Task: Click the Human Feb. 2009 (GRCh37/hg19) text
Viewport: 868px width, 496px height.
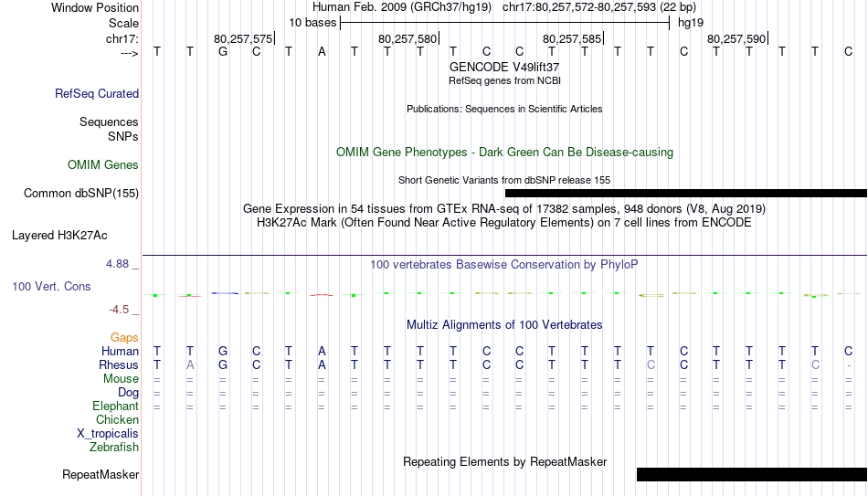Action: pyautogui.click(x=402, y=7)
